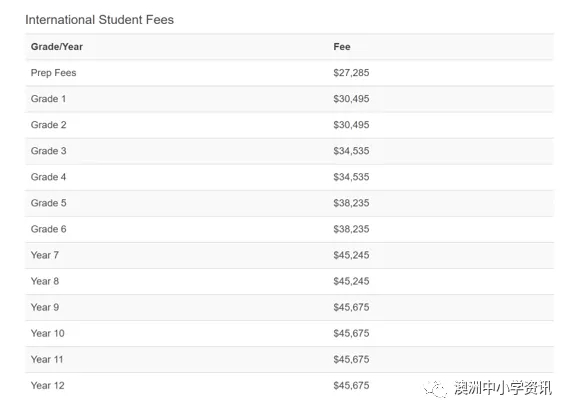
Task: Click the Year 12 fee $45,675
Action: click(x=351, y=386)
